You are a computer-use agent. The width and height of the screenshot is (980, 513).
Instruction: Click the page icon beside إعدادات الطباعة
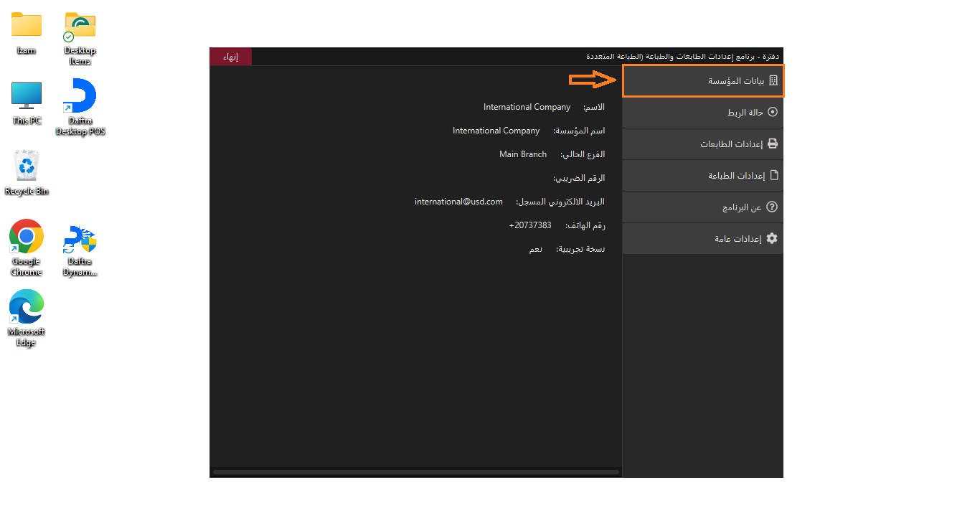click(773, 175)
